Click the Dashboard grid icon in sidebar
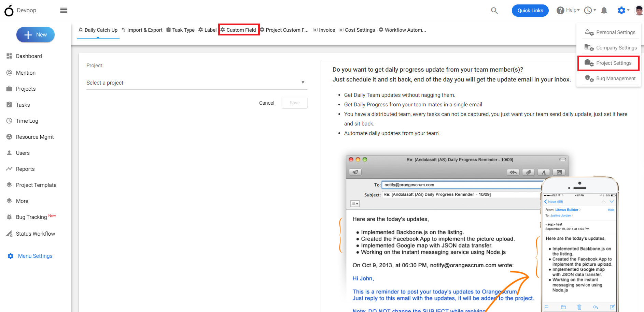 (x=9, y=56)
